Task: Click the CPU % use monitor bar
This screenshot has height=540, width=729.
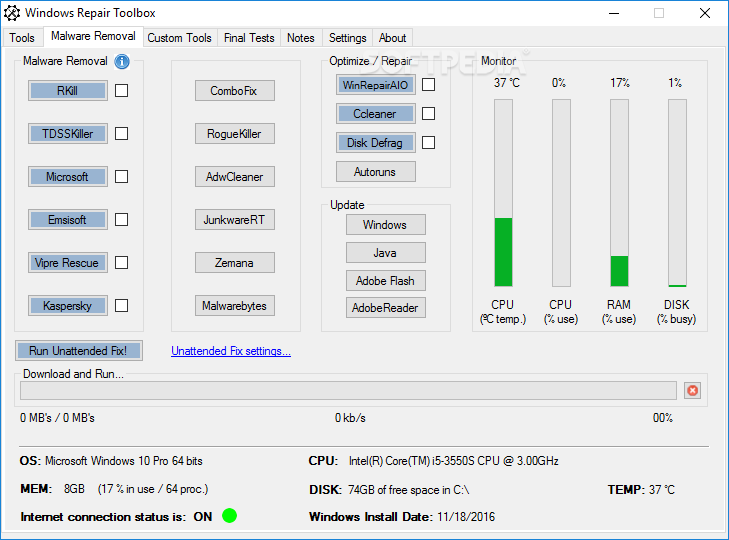Action: pyautogui.click(x=561, y=193)
